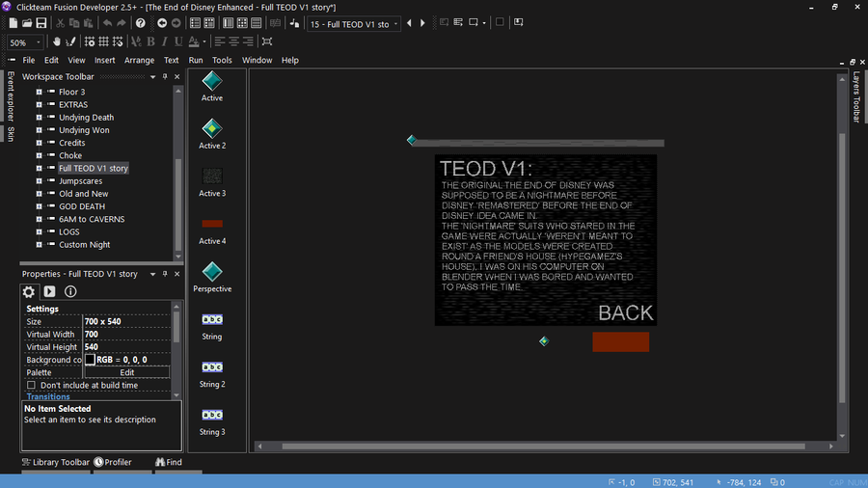Open the Tools menu
The width and height of the screenshot is (868, 488).
point(222,61)
